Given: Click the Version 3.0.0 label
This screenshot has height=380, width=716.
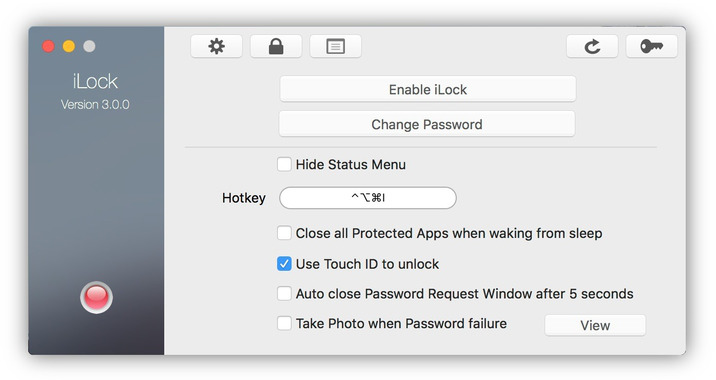Looking at the screenshot, I should [95, 105].
